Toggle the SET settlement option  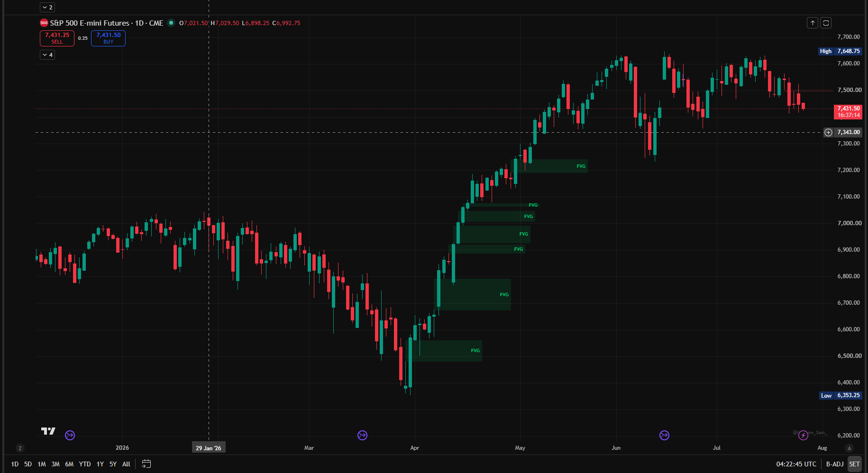point(854,464)
